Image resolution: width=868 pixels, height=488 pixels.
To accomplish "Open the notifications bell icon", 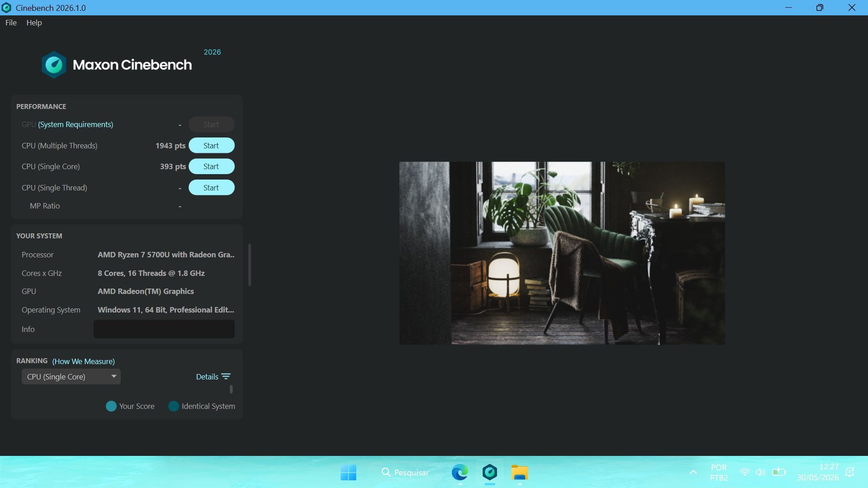I will pyautogui.click(x=849, y=473).
